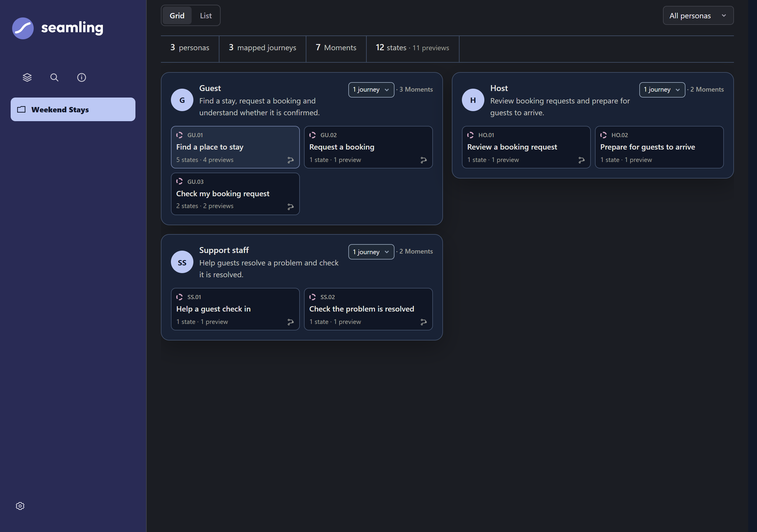
Task: Click the Guest persona heading
Action: click(210, 88)
